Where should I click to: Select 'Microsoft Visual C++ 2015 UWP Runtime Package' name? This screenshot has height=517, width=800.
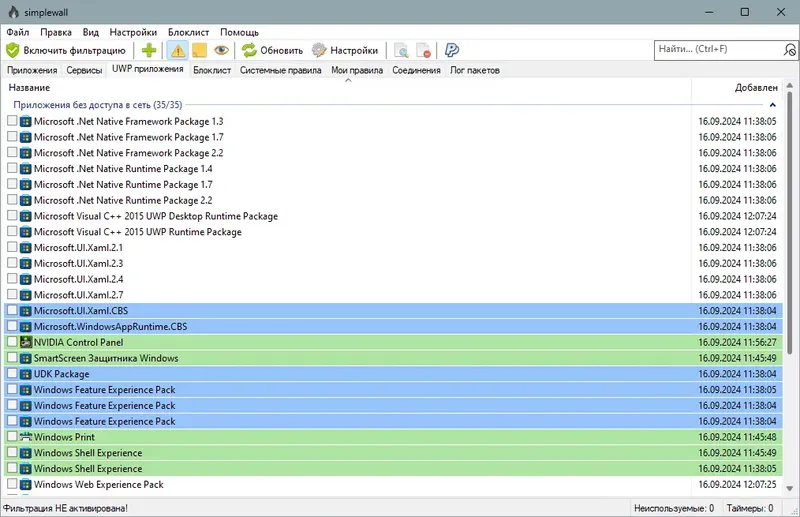click(138, 232)
